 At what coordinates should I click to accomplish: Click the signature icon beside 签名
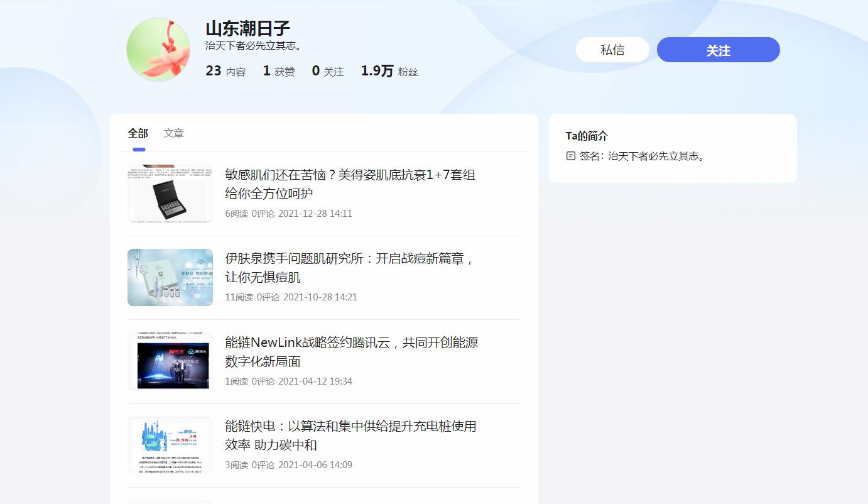[571, 156]
